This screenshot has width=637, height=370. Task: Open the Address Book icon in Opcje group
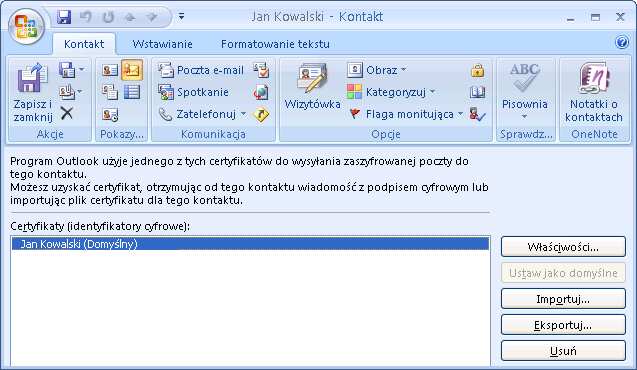click(477, 92)
